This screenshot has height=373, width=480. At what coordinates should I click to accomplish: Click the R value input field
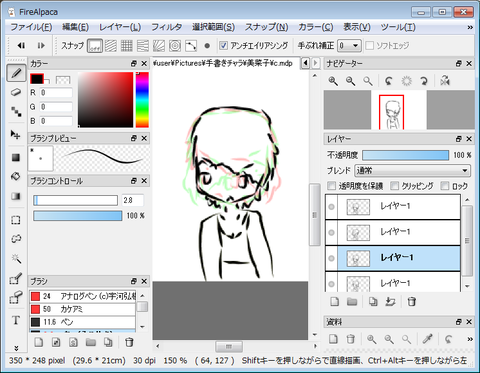(56, 92)
